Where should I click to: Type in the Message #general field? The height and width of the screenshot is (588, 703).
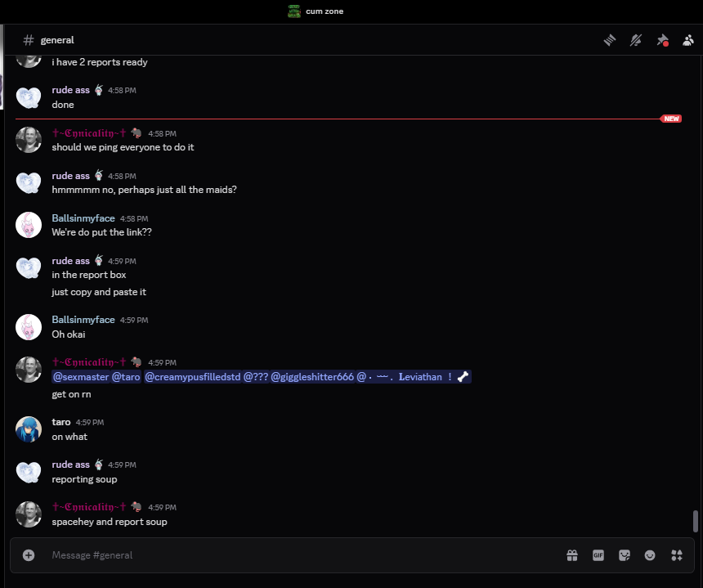pyautogui.click(x=294, y=555)
